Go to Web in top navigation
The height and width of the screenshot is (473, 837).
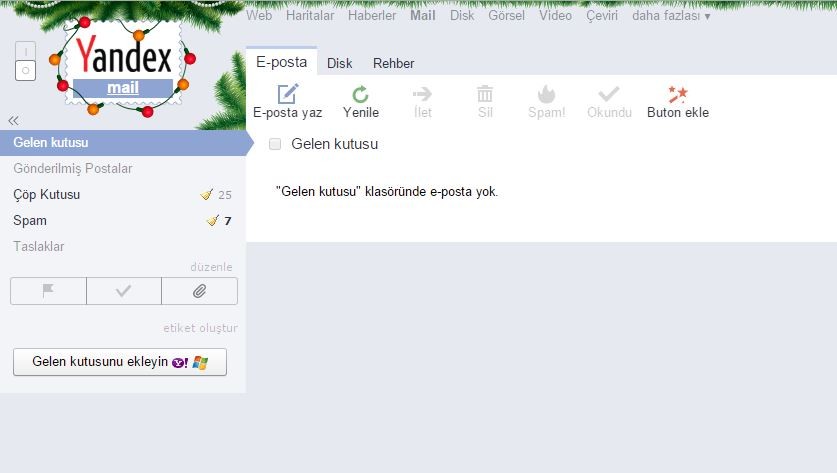pos(259,15)
